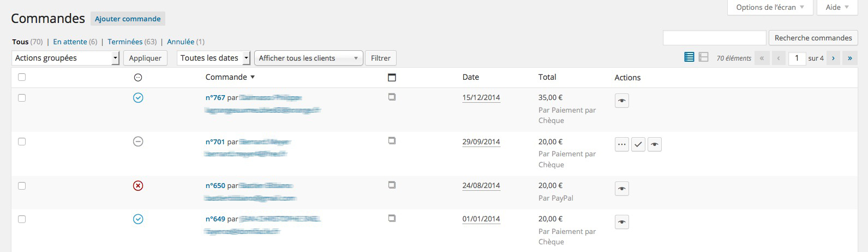Focus the order search text field
The image size is (868, 252).
click(x=714, y=38)
